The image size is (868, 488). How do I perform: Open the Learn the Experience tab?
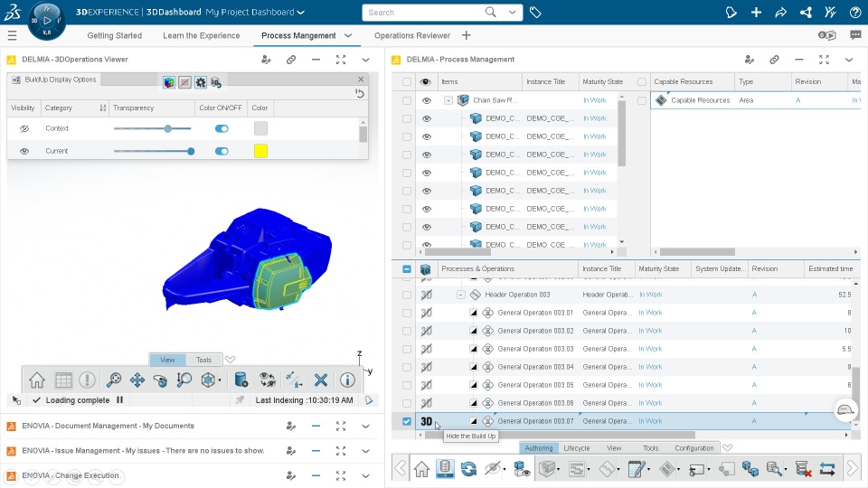coord(201,35)
